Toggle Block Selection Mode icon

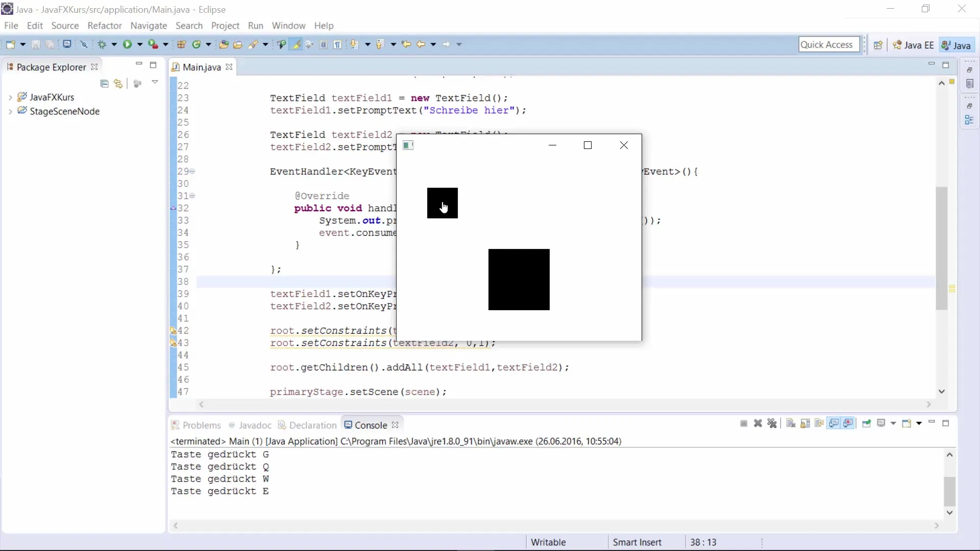[324, 44]
